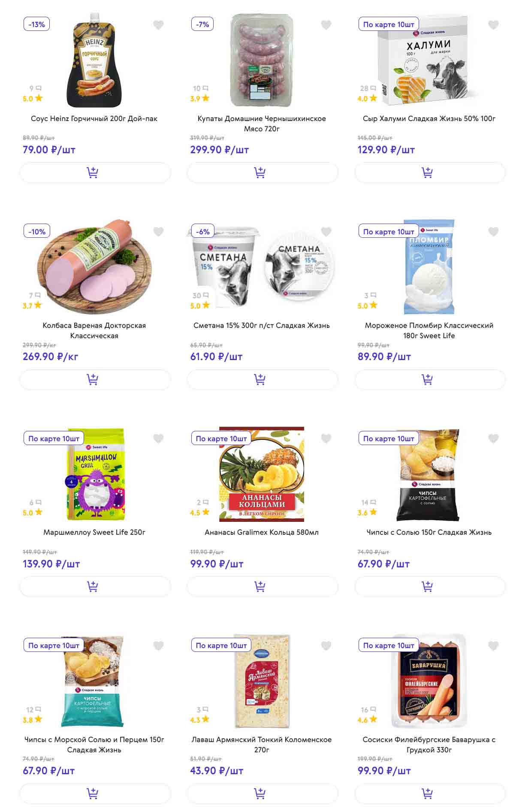The height and width of the screenshot is (812, 525).
Task: Add Heinz mustard sauce to cart
Action: (95, 173)
